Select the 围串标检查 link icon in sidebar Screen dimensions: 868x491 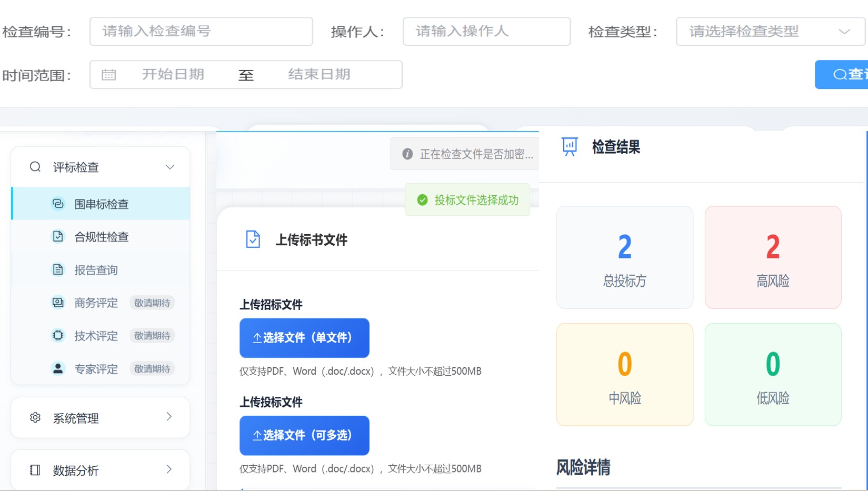point(58,204)
